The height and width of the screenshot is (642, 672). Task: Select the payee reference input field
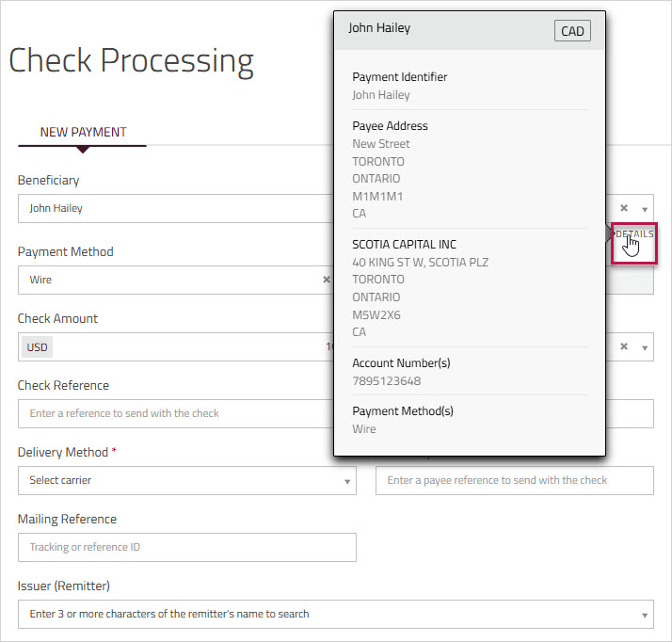click(x=514, y=480)
